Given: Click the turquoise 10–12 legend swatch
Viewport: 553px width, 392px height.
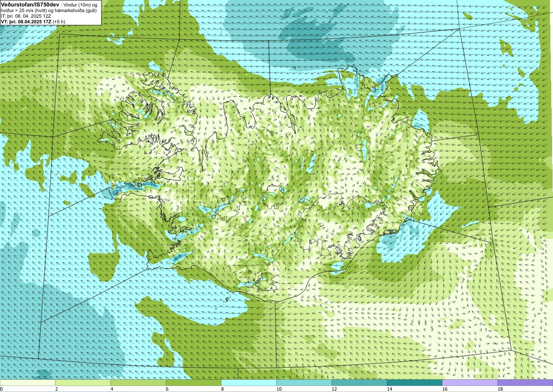Looking at the screenshot, I should tap(304, 383).
